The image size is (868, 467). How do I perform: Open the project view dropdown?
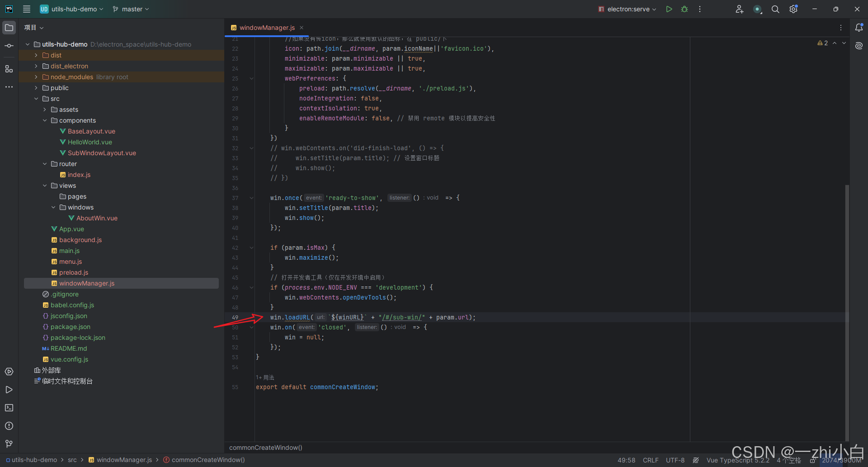(x=34, y=28)
